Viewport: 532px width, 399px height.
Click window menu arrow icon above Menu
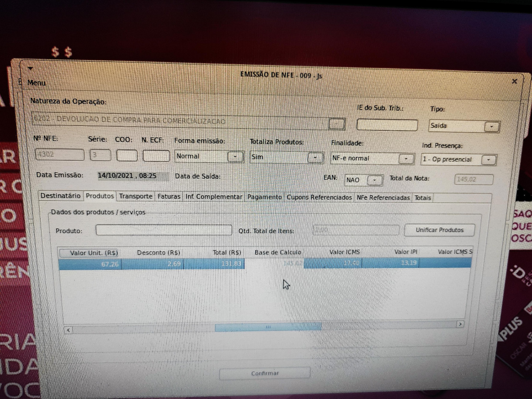[x=30, y=68]
